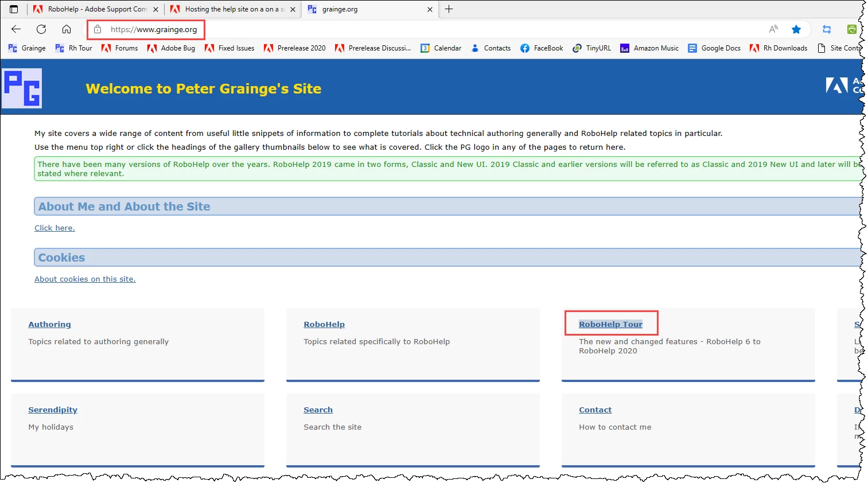Click the Cookies section heading
Viewport: 868px width, 483px height.
[61, 258]
